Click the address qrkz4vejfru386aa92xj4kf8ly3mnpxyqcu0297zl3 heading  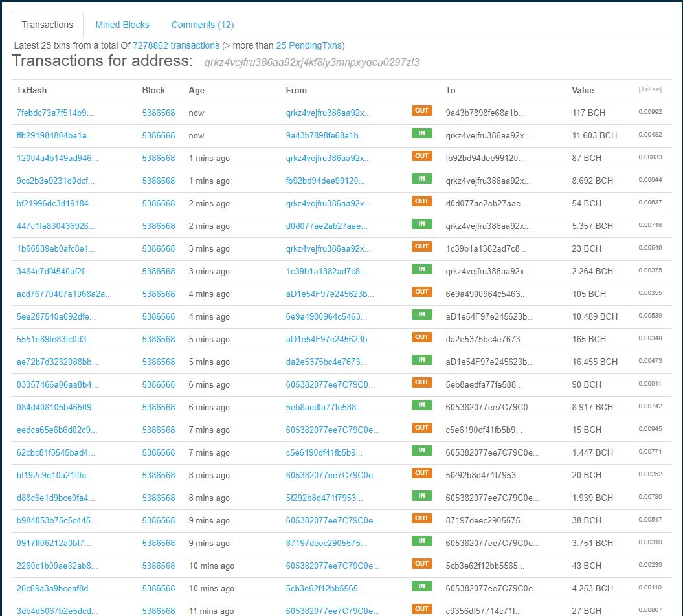(x=312, y=63)
